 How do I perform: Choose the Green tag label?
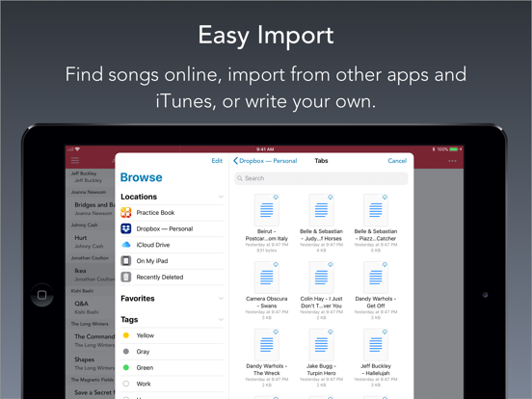(x=145, y=368)
